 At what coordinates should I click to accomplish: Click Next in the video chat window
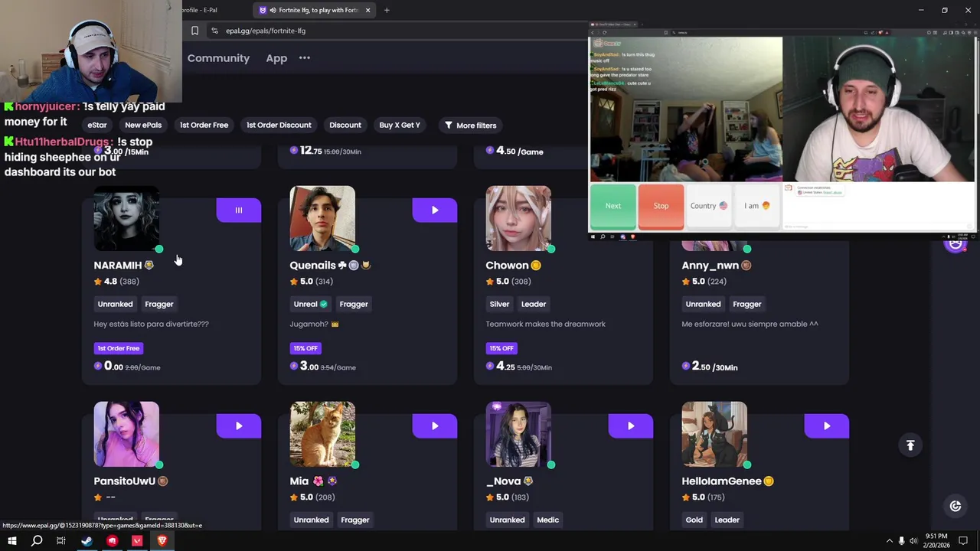pyautogui.click(x=612, y=206)
